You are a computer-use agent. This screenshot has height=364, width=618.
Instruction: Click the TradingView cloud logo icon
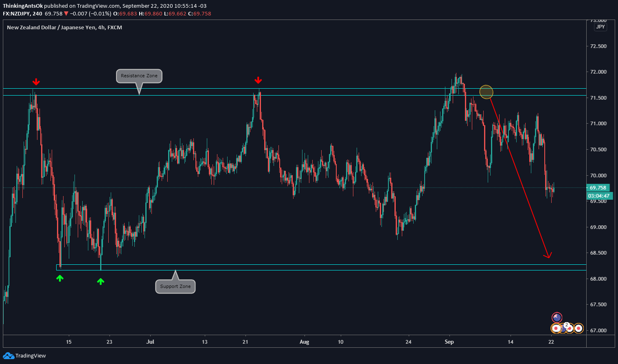coord(9,356)
